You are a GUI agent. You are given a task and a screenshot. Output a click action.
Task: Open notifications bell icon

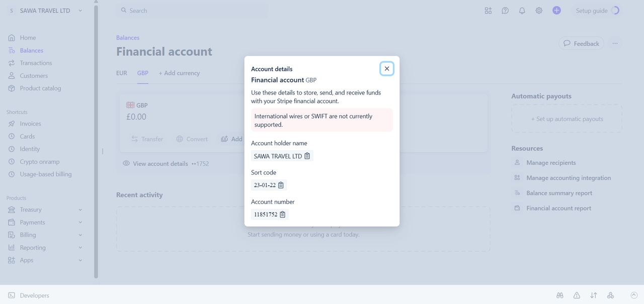(x=522, y=11)
